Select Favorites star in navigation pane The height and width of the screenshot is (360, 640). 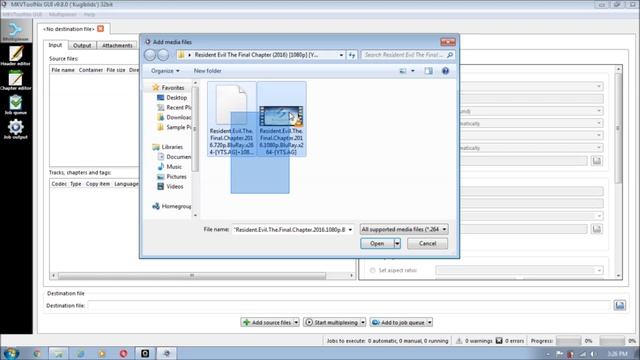(155, 87)
